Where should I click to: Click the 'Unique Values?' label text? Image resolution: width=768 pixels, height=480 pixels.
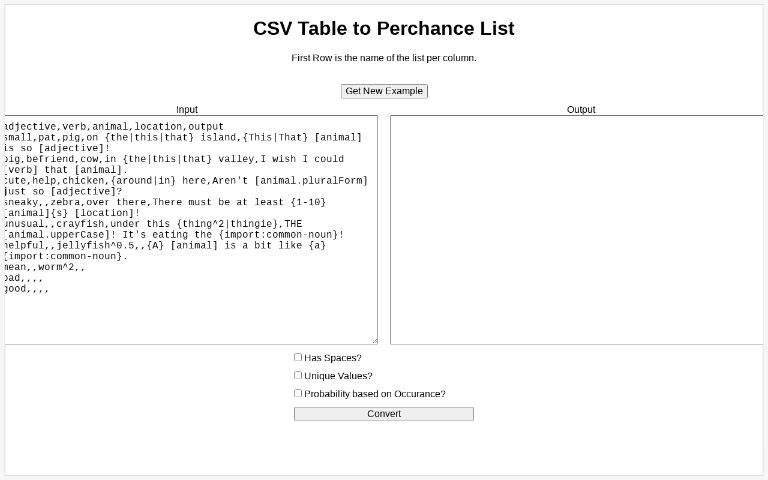coord(338,376)
